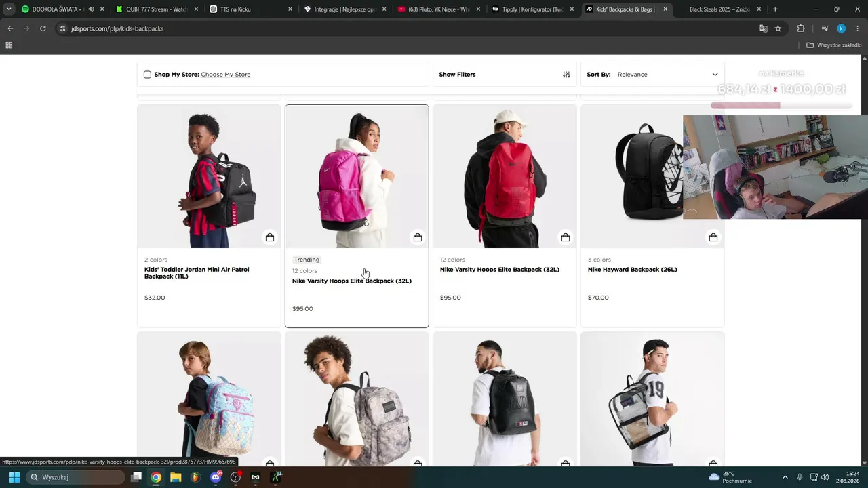Screen dimensions: 868x488
Task: Expand the Sort By Relevance dropdown
Action: click(652, 75)
